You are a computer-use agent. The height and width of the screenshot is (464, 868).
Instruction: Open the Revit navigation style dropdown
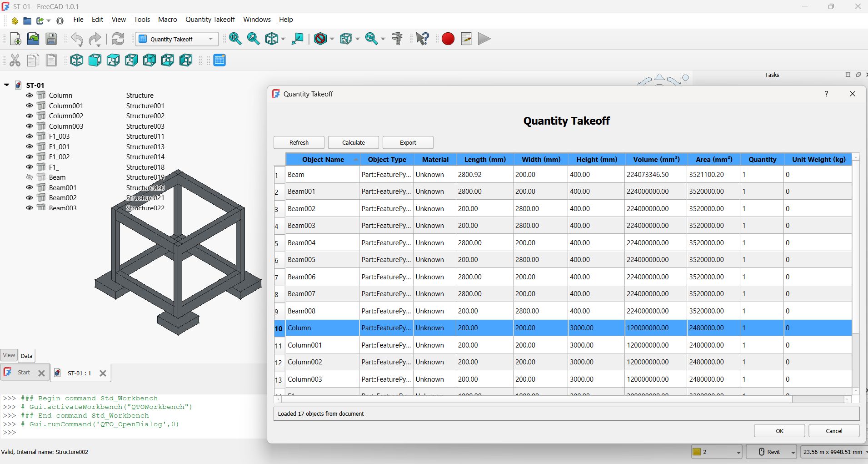click(x=772, y=452)
